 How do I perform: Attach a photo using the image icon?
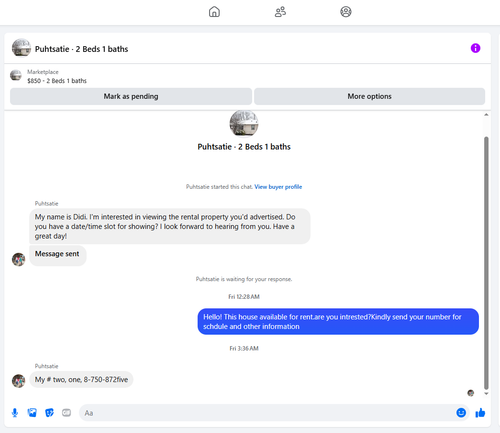click(32, 413)
